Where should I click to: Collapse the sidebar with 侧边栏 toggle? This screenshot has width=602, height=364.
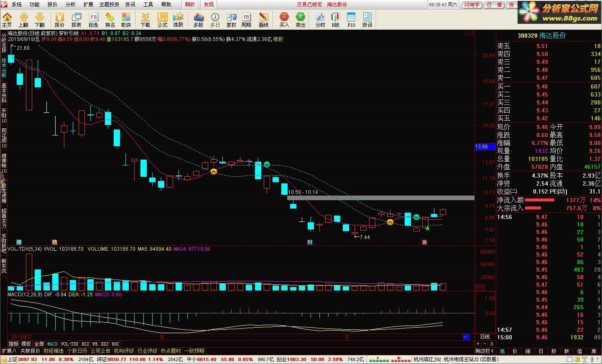pyautogui.click(x=485, y=351)
